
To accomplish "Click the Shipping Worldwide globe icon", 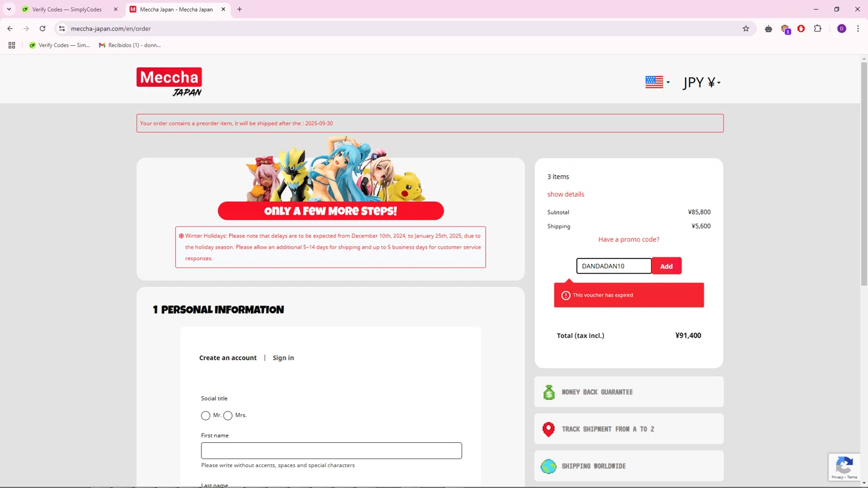I will coord(549,466).
